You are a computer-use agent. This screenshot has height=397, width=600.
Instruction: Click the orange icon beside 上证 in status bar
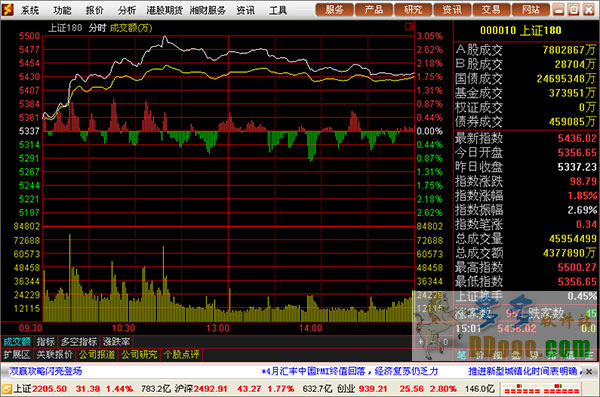tap(7, 389)
